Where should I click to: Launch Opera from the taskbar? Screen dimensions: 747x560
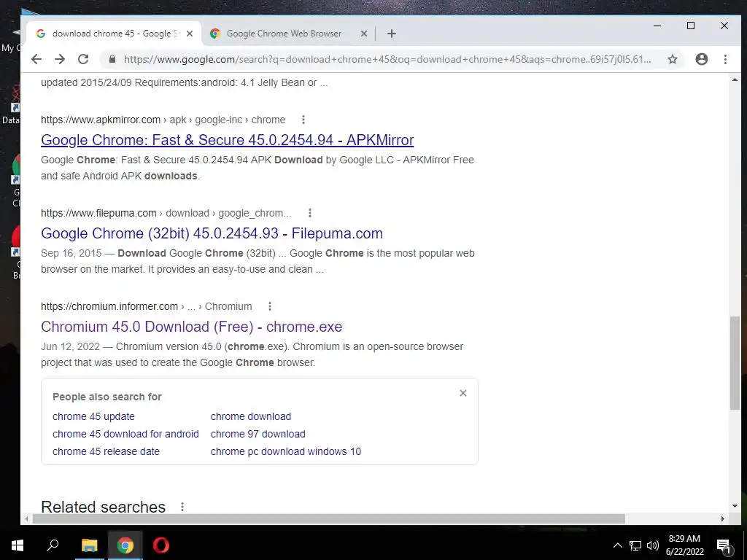(161, 545)
